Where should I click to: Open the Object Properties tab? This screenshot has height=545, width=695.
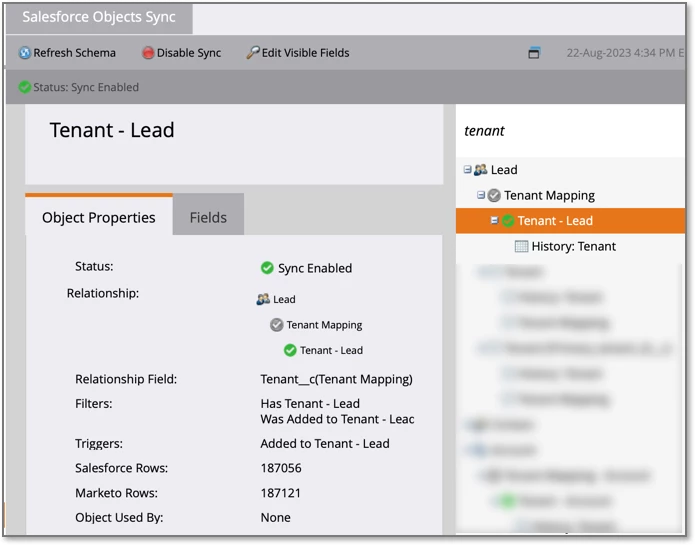99,216
